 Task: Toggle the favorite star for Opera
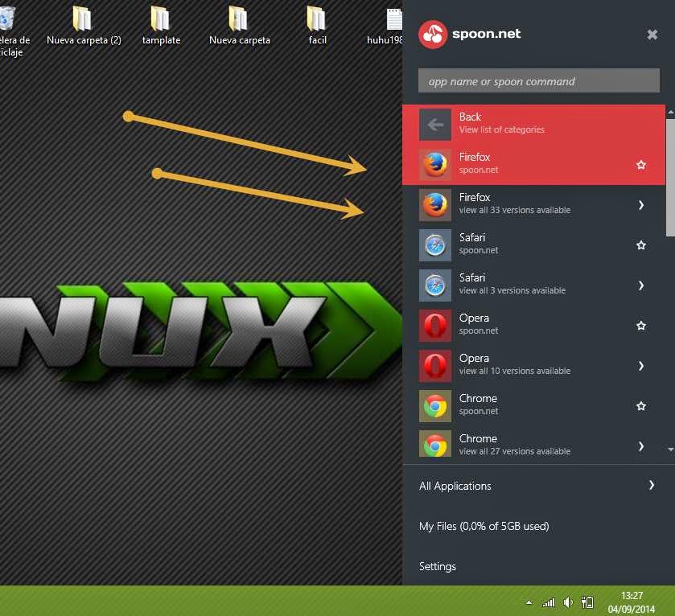641,326
